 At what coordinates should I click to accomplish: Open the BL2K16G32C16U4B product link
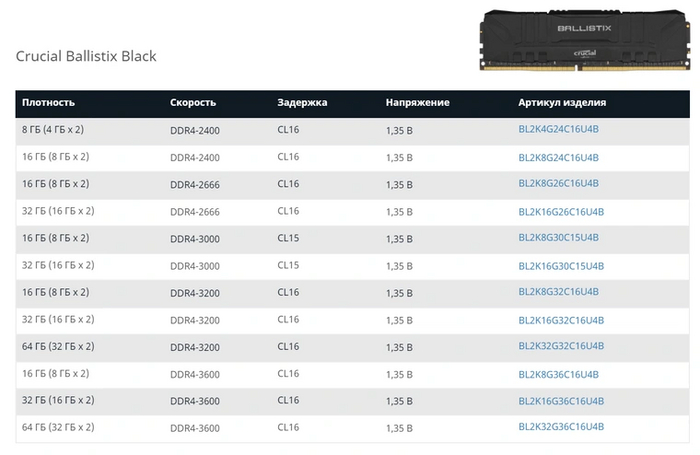click(x=561, y=320)
